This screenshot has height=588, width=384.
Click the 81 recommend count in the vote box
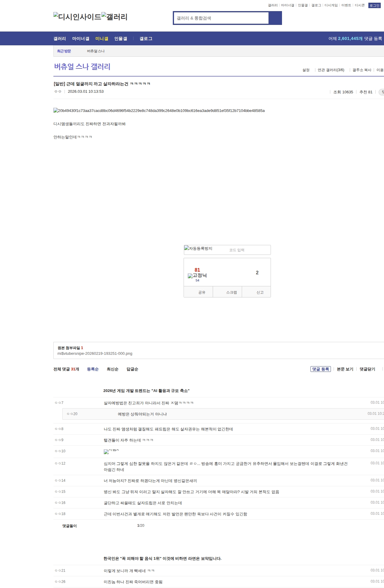click(x=197, y=270)
